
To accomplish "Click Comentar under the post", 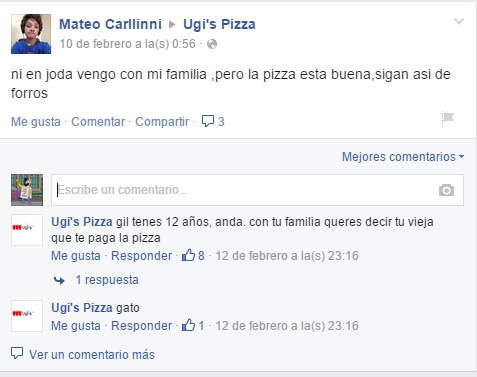I will 98,122.
